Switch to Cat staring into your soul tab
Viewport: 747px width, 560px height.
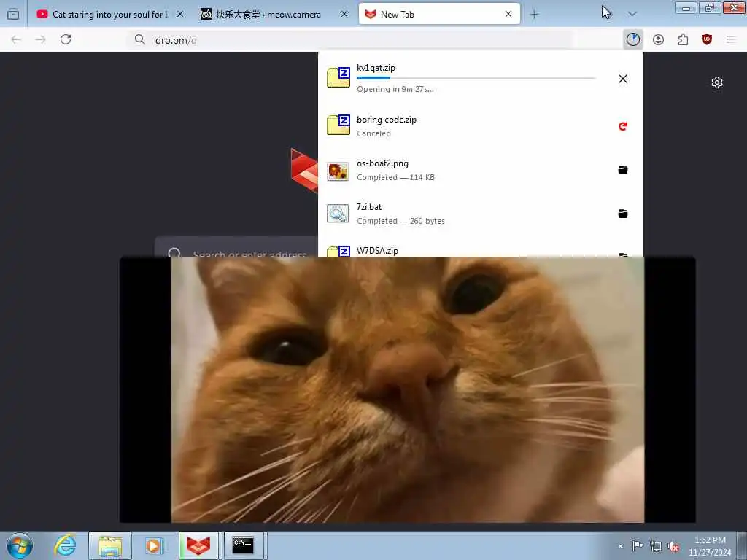pyautogui.click(x=110, y=15)
